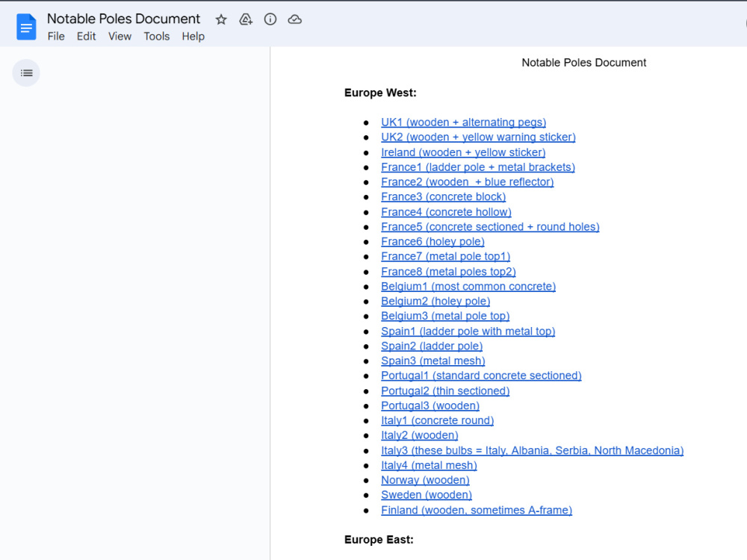Image resolution: width=747 pixels, height=560 pixels.
Task: Open the Edit menu
Action: 86,37
